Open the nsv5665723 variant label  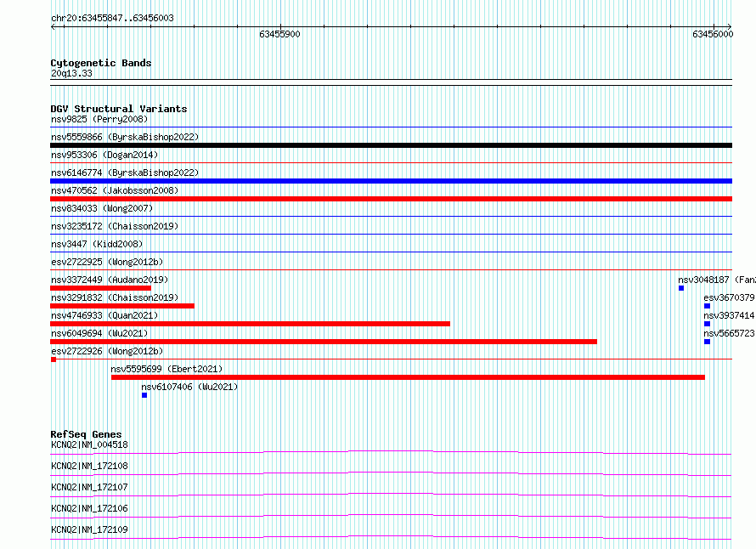click(729, 333)
